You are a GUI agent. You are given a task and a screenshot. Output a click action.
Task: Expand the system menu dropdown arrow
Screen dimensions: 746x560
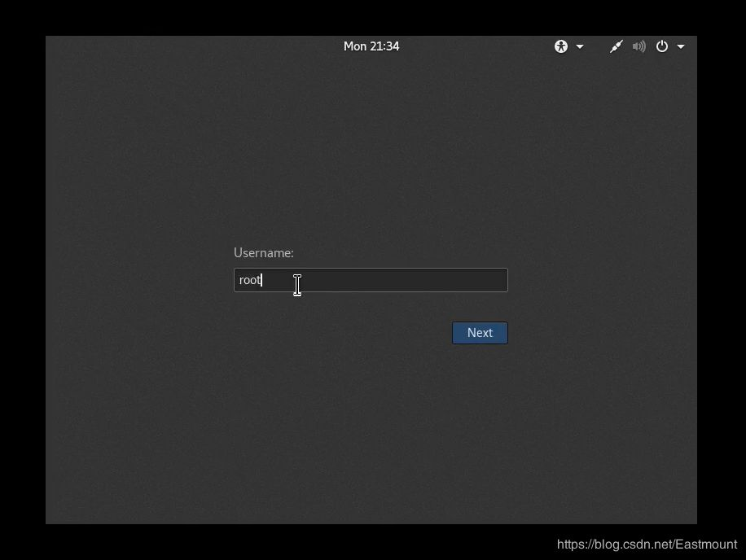coord(681,46)
